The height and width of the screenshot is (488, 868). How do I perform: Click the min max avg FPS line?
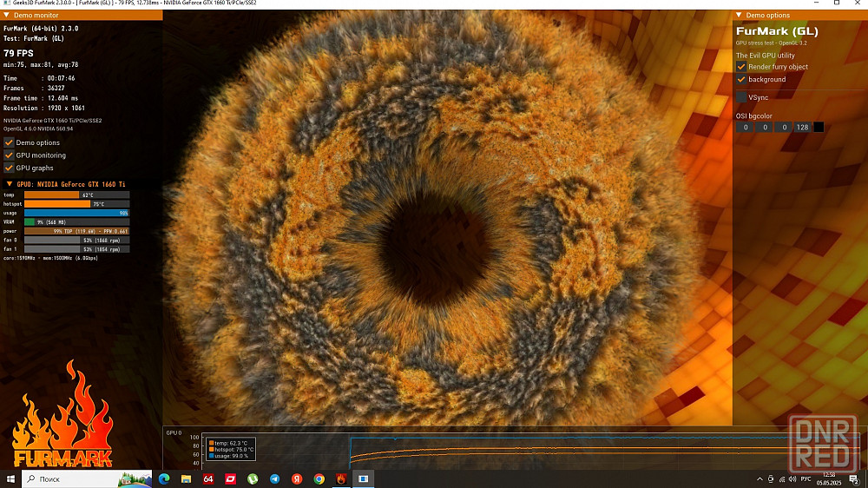pyautogui.click(x=41, y=65)
